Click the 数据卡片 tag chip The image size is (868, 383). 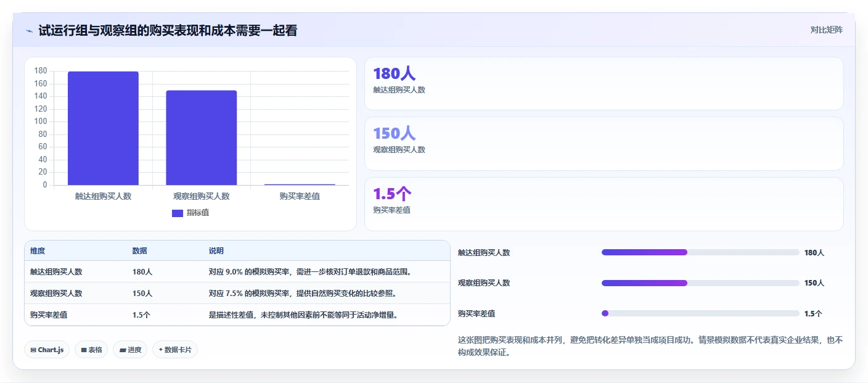175,350
